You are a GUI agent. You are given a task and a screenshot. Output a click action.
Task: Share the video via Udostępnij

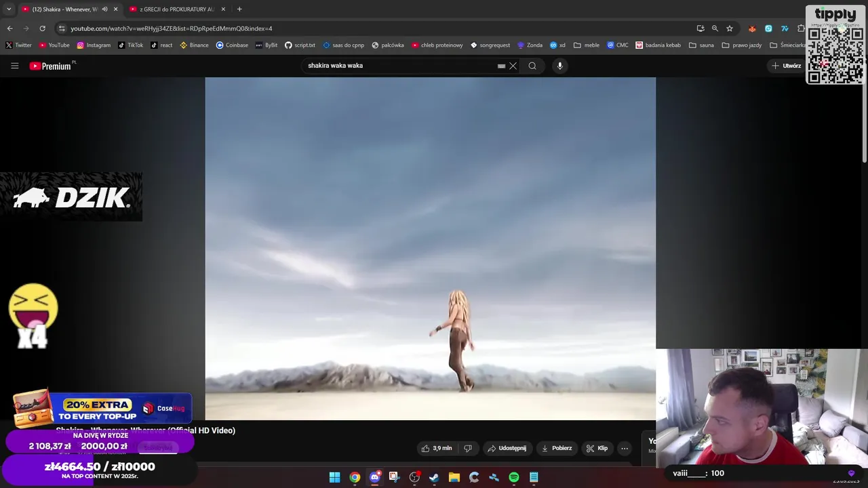[507, 448]
